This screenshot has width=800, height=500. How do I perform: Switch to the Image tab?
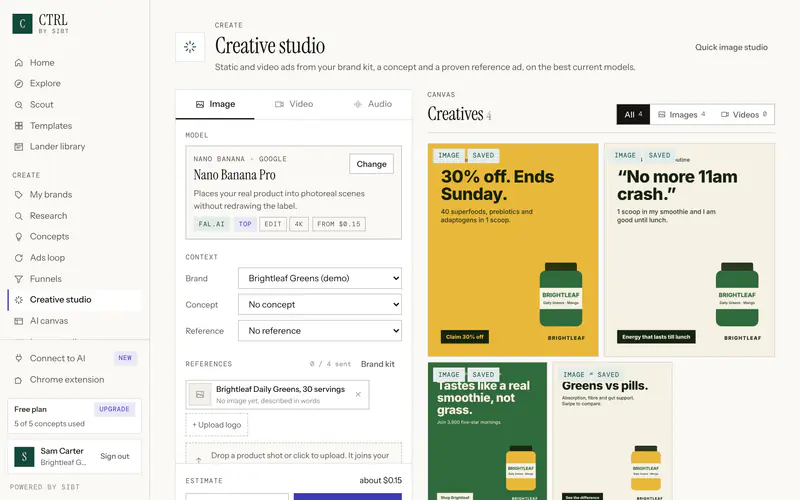215,104
